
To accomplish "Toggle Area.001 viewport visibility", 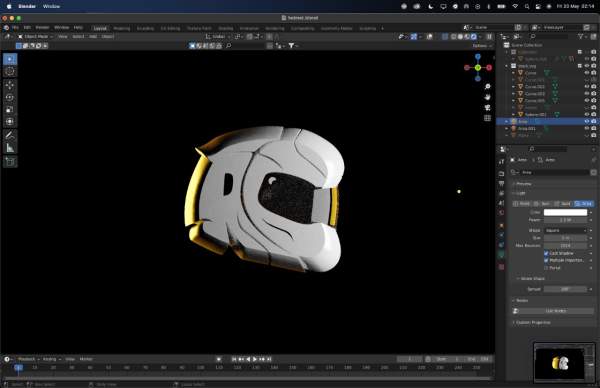I will pyautogui.click(x=587, y=128).
